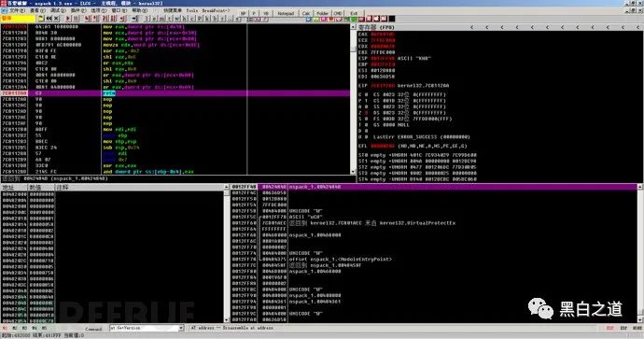Open Breakpoints window with B letter icon

click(x=215, y=19)
